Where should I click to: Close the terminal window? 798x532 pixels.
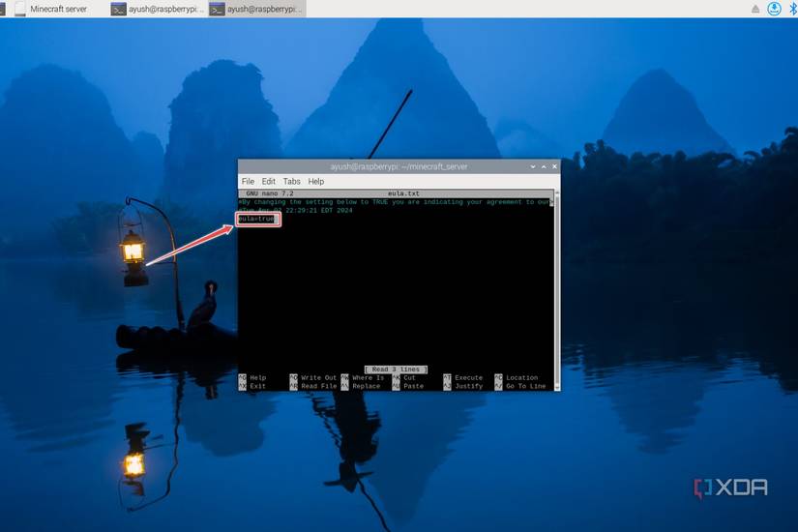point(554,166)
